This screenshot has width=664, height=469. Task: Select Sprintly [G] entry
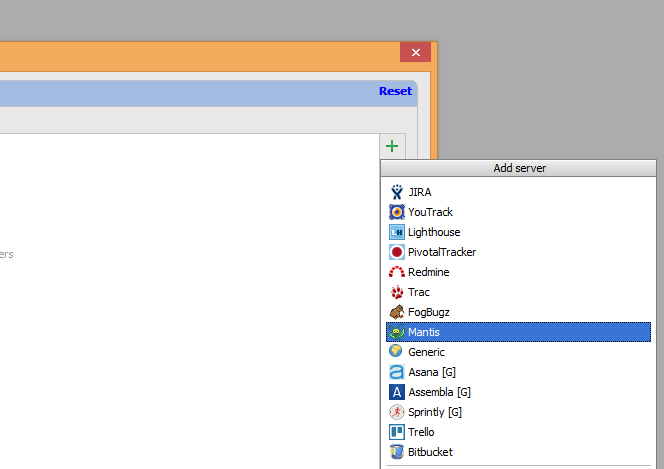518,412
